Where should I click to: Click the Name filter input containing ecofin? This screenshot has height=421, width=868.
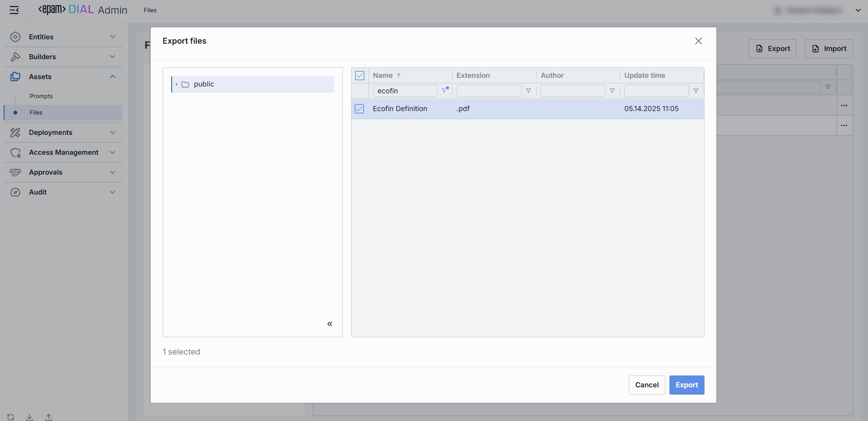click(x=404, y=91)
